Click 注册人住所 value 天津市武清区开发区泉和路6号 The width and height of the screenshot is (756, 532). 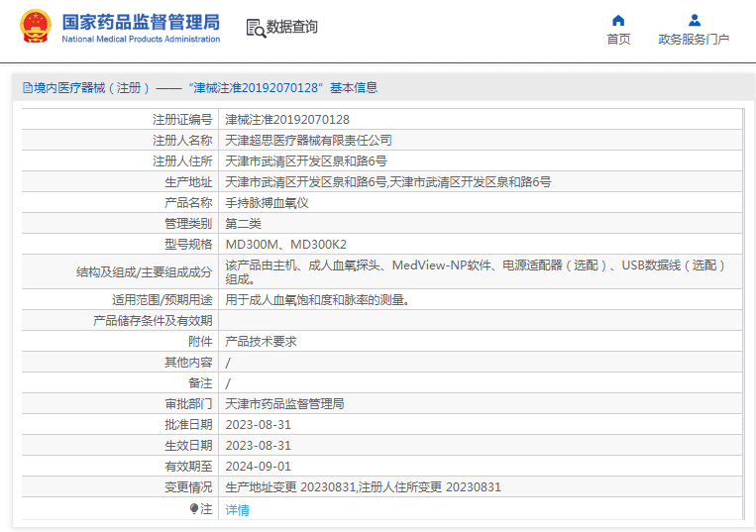(x=306, y=160)
